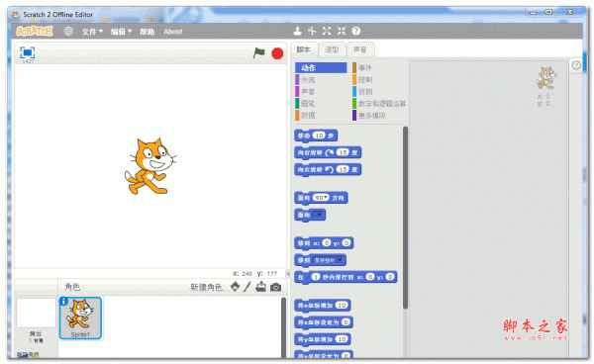Switch to the 声音 (Sounds) tab
The image size is (594, 364).
tap(360, 49)
